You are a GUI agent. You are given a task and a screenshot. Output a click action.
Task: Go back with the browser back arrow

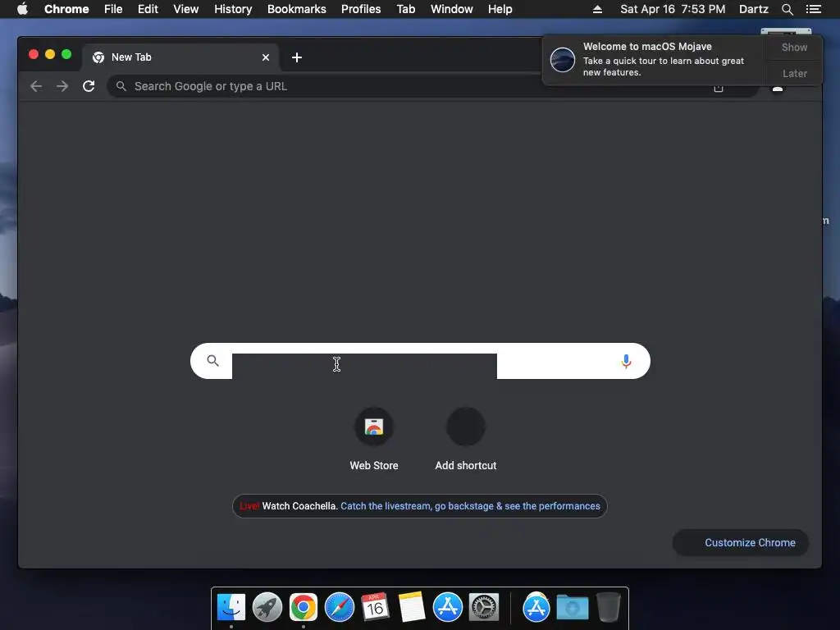tap(36, 86)
